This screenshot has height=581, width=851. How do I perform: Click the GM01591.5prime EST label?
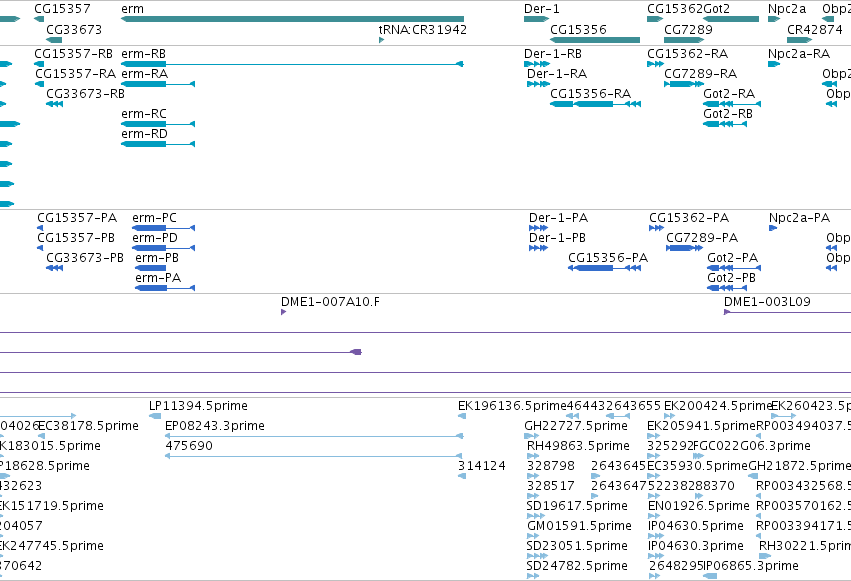579,526
